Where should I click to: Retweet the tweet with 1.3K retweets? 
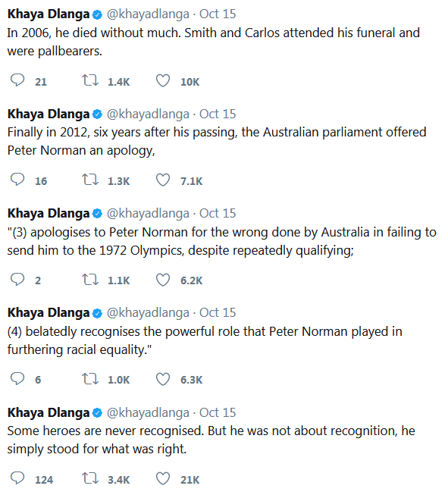pos(90,180)
